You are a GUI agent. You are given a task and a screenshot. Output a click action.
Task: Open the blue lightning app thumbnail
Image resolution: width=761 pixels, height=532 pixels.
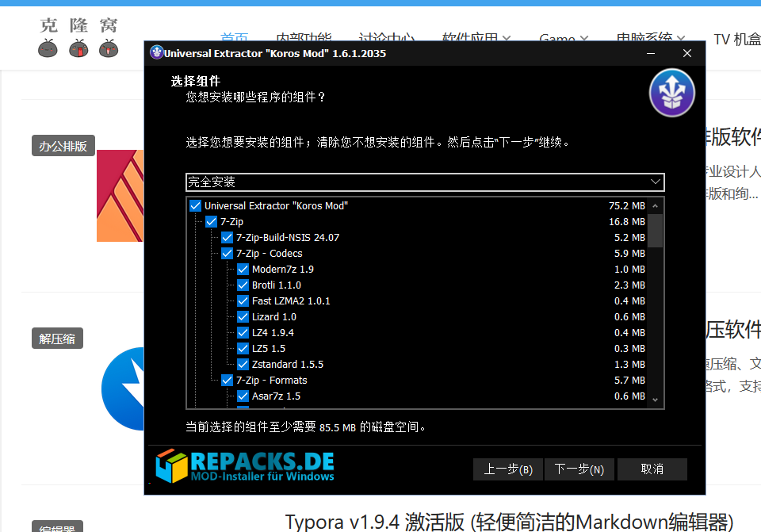(x=123, y=388)
